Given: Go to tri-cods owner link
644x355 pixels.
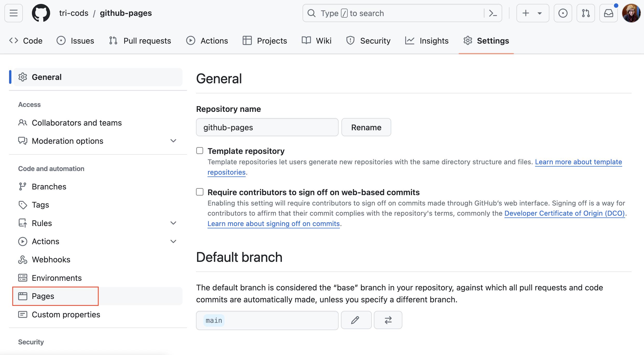Looking at the screenshot, I should 74,13.
